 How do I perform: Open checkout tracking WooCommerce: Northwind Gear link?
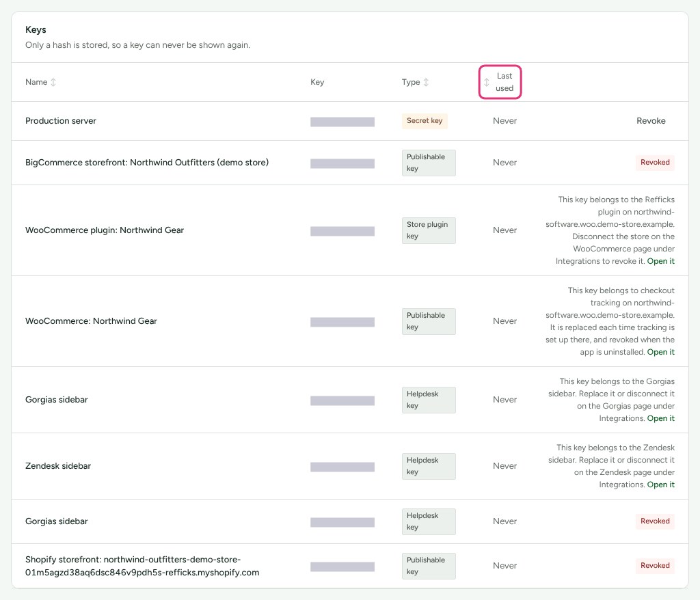pyautogui.click(x=661, y=352)
